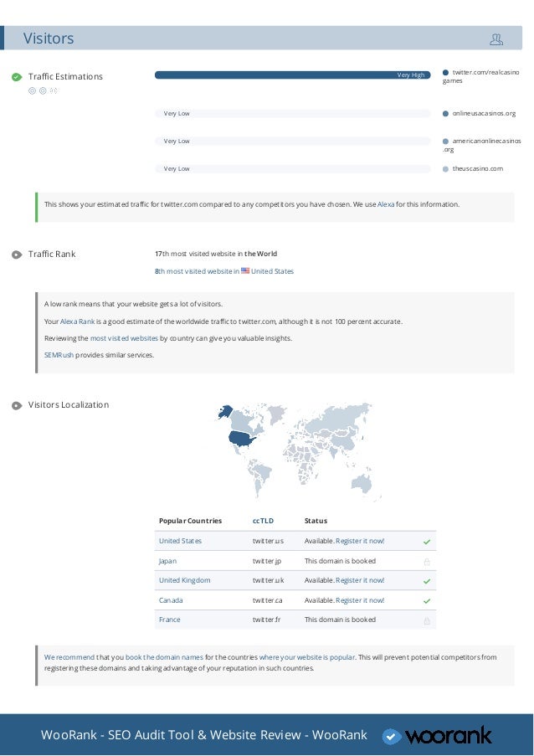
Task: Click the theuscasino.com label
Action: pos(478,169)
